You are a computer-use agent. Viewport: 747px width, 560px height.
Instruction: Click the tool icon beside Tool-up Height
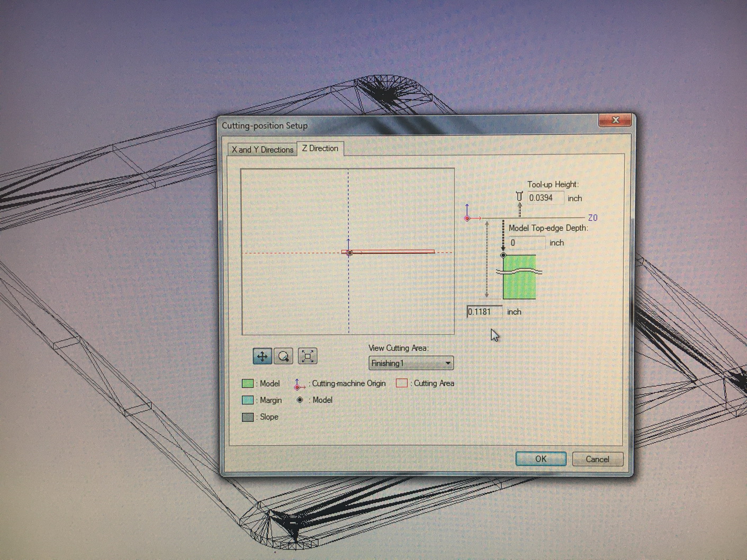pyautogui.click(x=519, y=197)
